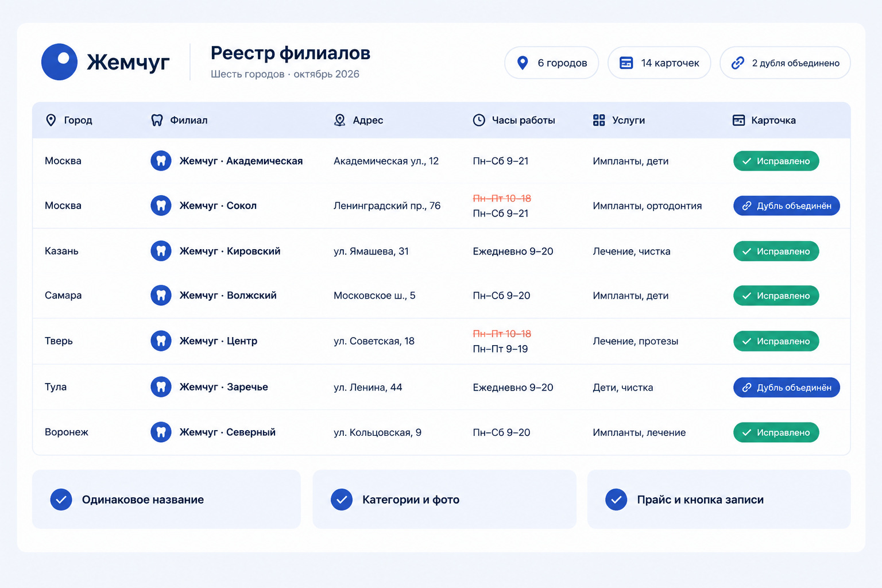The height and width of the screenshot is (588, 882).
Task: Click the checkmark next to «Прайс и кнопка записи»
Action: pos(616,500)
